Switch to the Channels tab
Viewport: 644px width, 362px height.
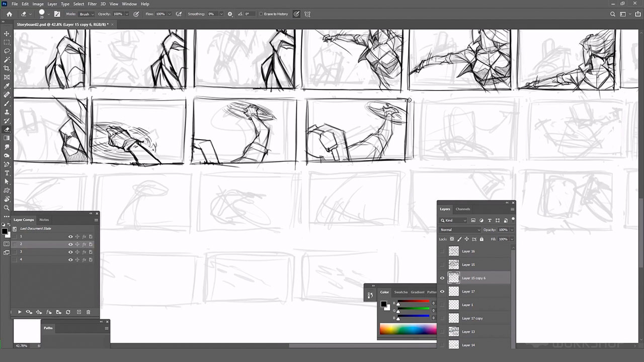tap(462, 209)
